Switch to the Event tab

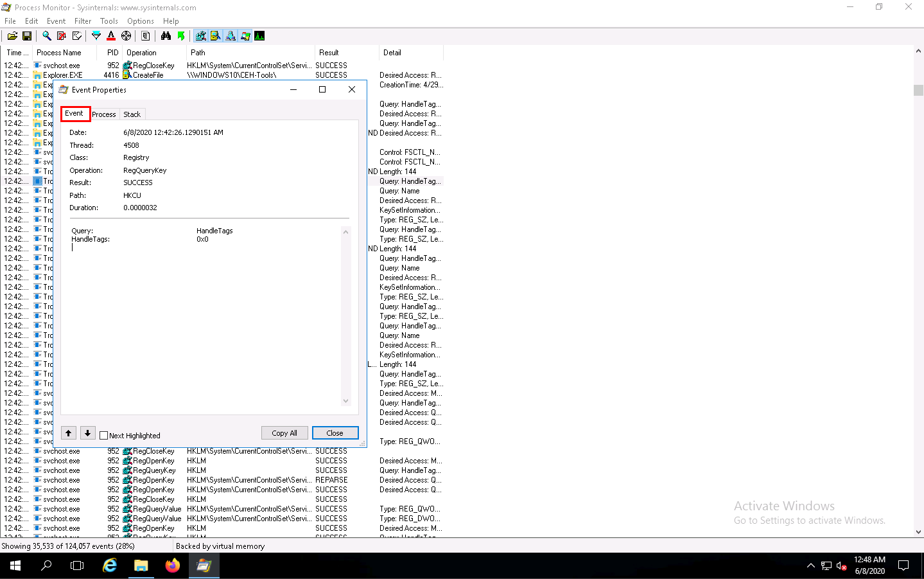point(74,114)
